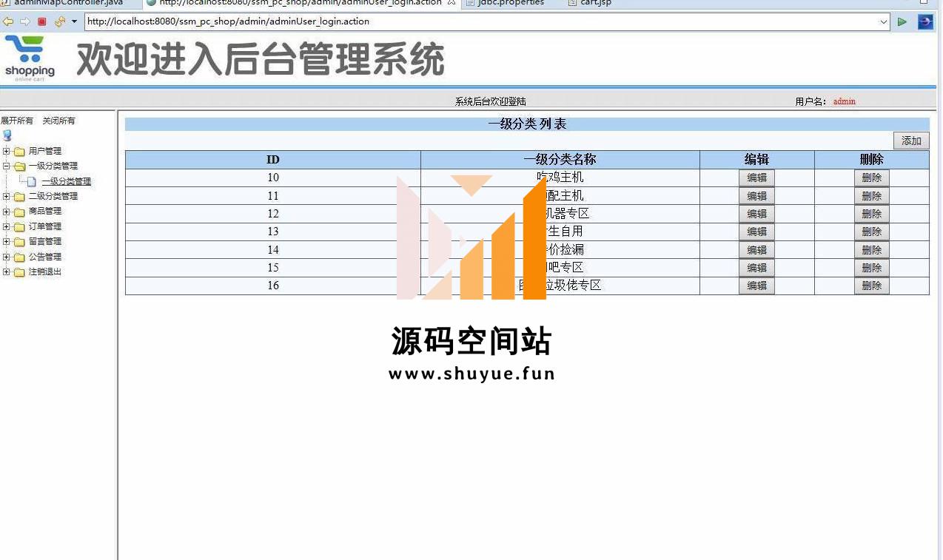Click the ID column header
The height and width of the screenshot is (560, 943).
point(273,160)
